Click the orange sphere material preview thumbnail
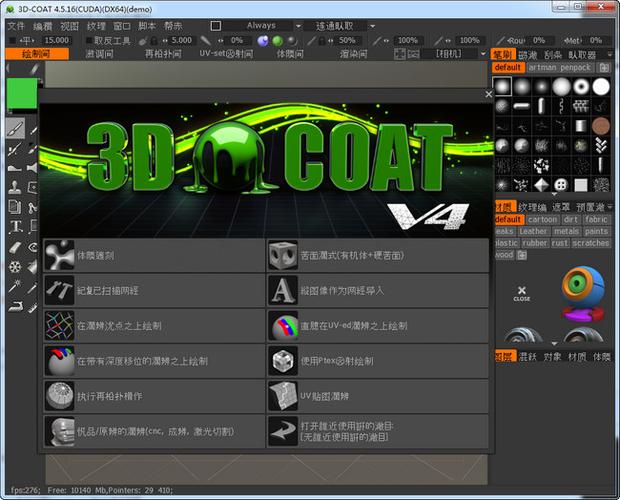Screen dimensions: 620x500 tap(583, 294)
